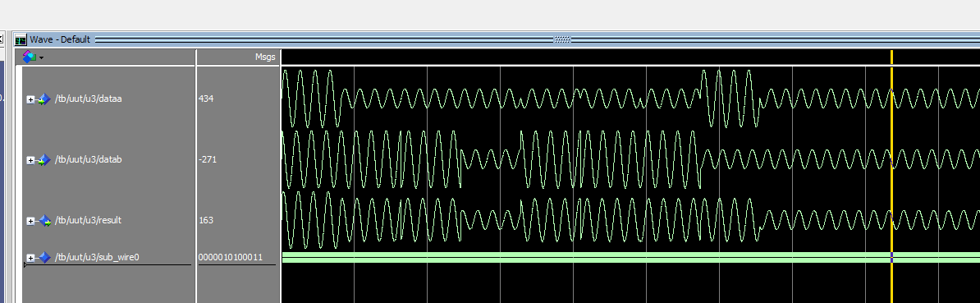Select the /tb/uut/u3/result signal name
Viewport: 980px width, 303px height.
coord(88,221)
